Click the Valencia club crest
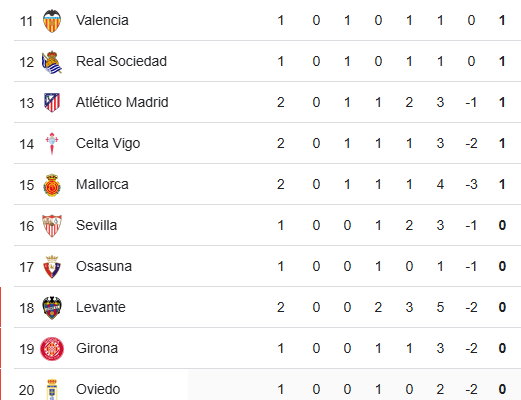521x400 pixels. tap(52, 21)
